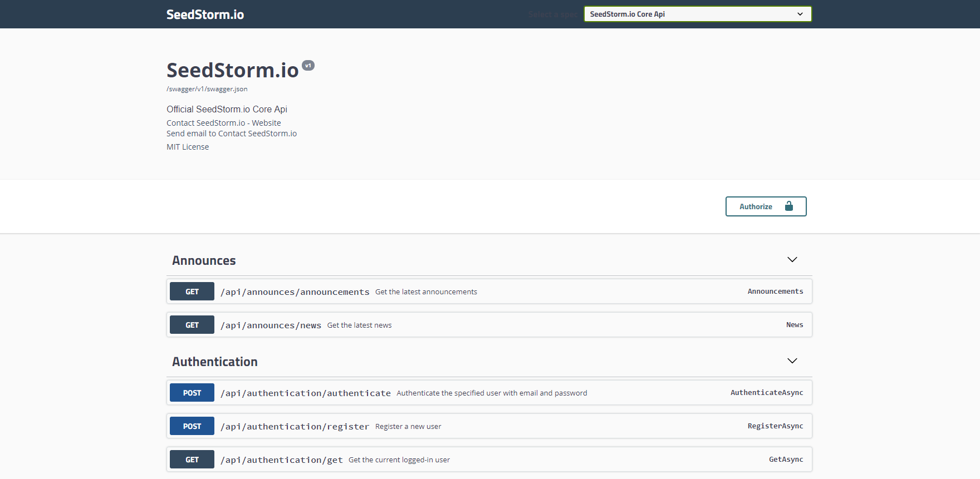Click the v1 version badge

tap(308, 66)
